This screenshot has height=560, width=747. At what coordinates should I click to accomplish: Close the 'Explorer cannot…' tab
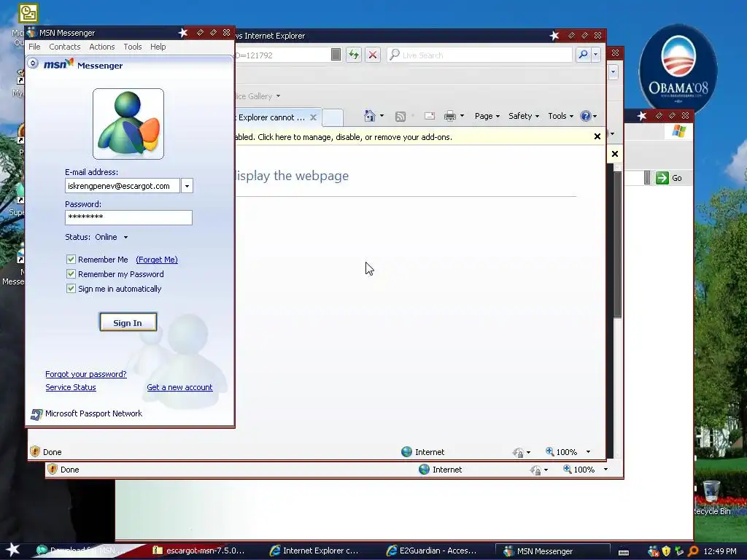[x=314, y=117]
